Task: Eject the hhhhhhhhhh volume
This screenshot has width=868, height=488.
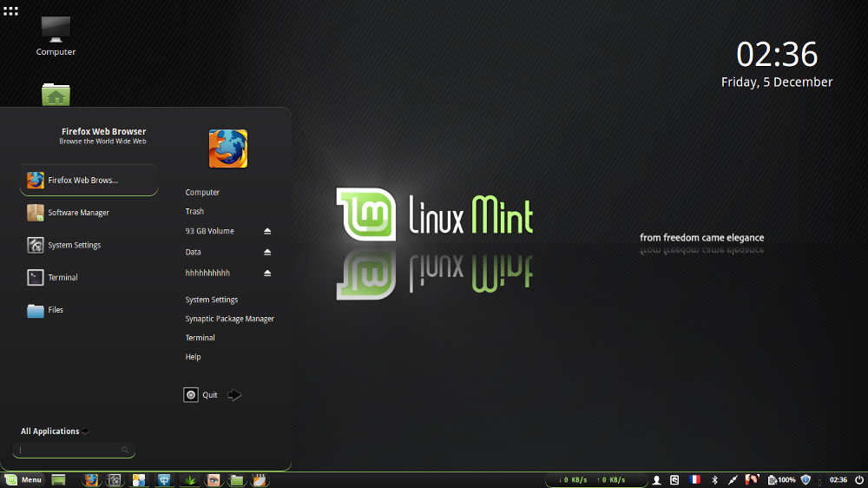Action: (x=267, y=273)
